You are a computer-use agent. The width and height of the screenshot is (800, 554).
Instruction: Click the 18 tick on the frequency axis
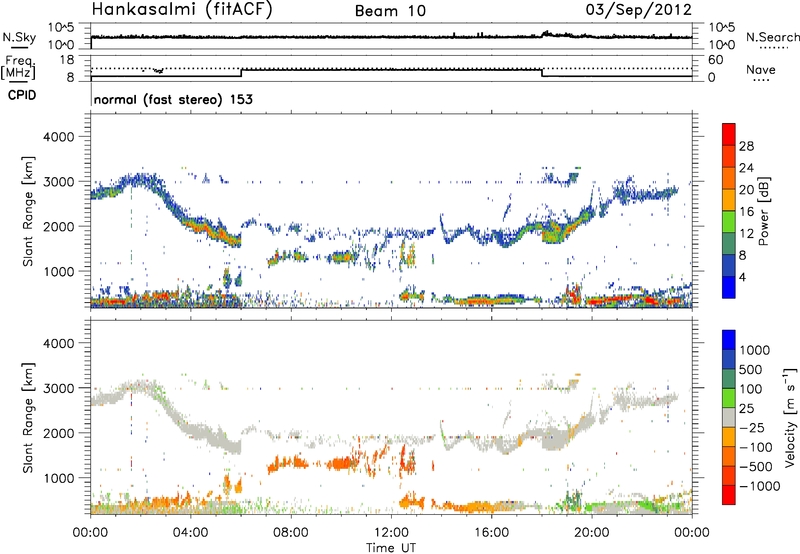tap(67, 60)
